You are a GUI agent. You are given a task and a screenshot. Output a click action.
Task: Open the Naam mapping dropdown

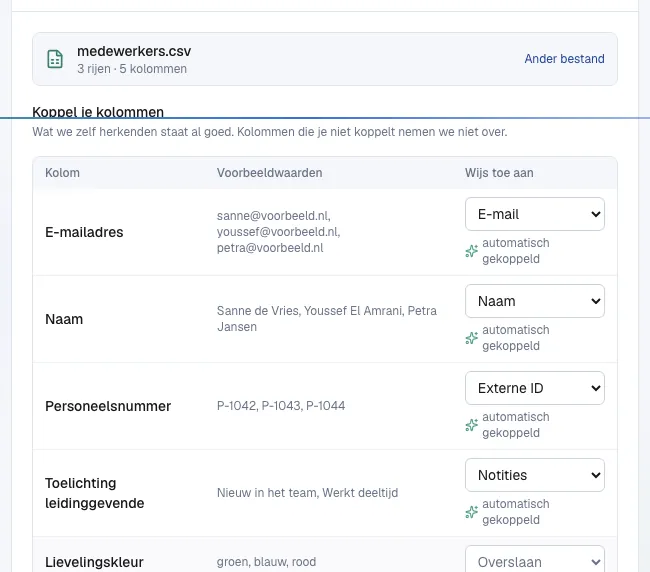click(x=535, y=301)
